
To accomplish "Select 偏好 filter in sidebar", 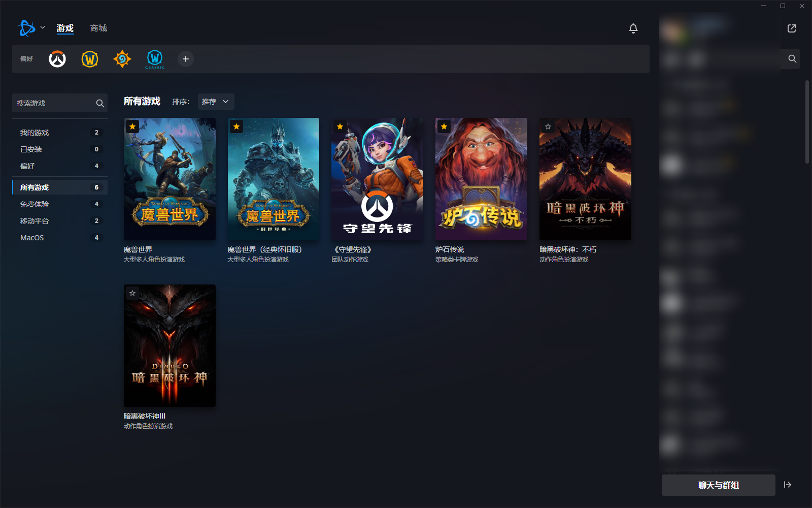I will click(60, 166).
